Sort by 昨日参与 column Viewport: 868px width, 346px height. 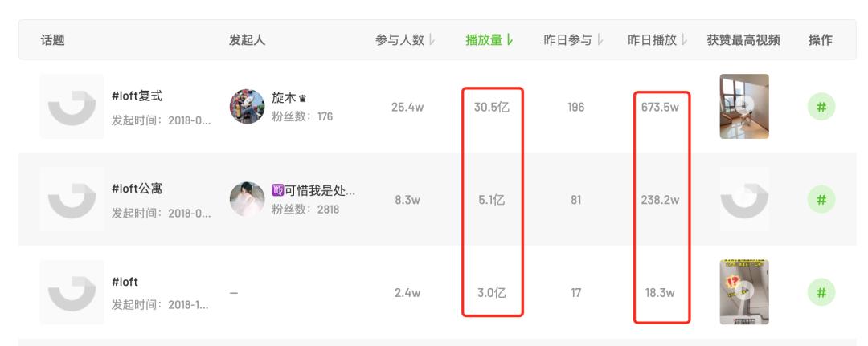click(574, 40)
